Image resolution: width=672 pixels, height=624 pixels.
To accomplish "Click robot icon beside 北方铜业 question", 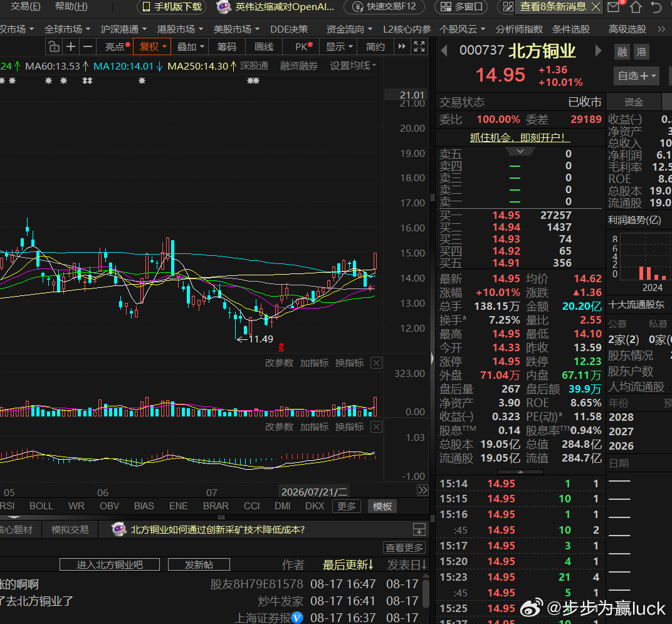I will pos(118,530).
